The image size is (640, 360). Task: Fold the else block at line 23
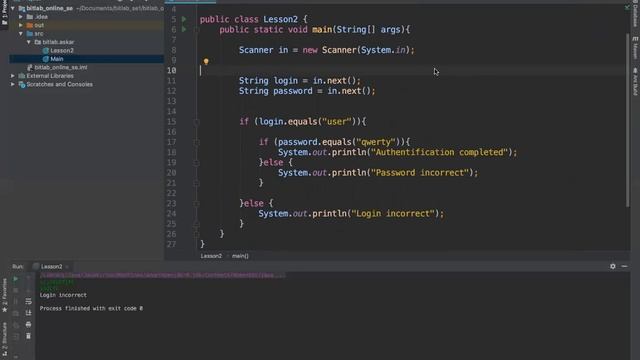[196, 203]
